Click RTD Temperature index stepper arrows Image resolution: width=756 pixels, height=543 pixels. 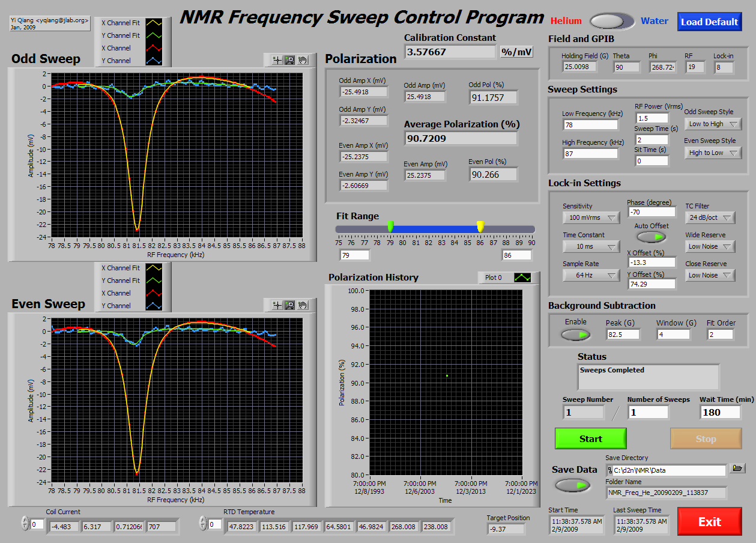[202, 524]
